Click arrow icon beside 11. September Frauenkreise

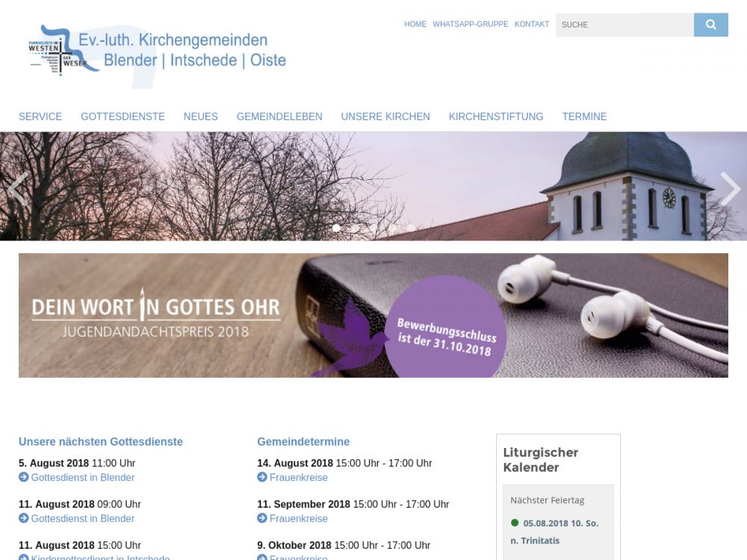point(262,519)
